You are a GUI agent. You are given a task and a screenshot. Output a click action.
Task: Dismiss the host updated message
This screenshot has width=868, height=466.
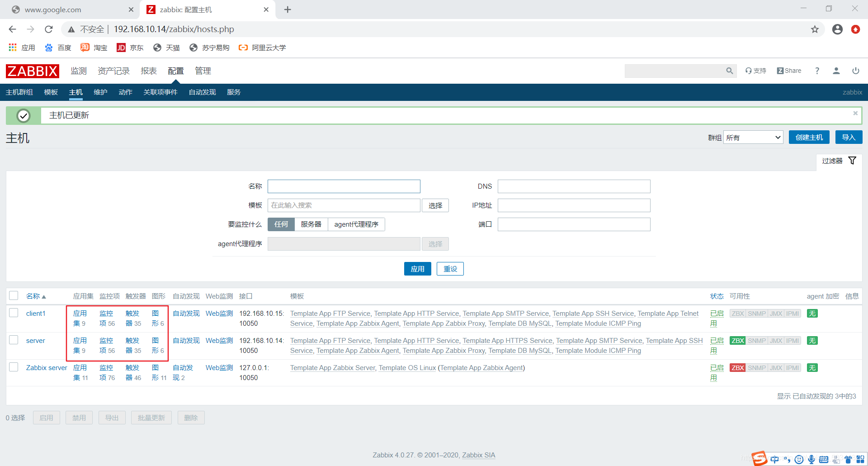[x=855, y=113]
